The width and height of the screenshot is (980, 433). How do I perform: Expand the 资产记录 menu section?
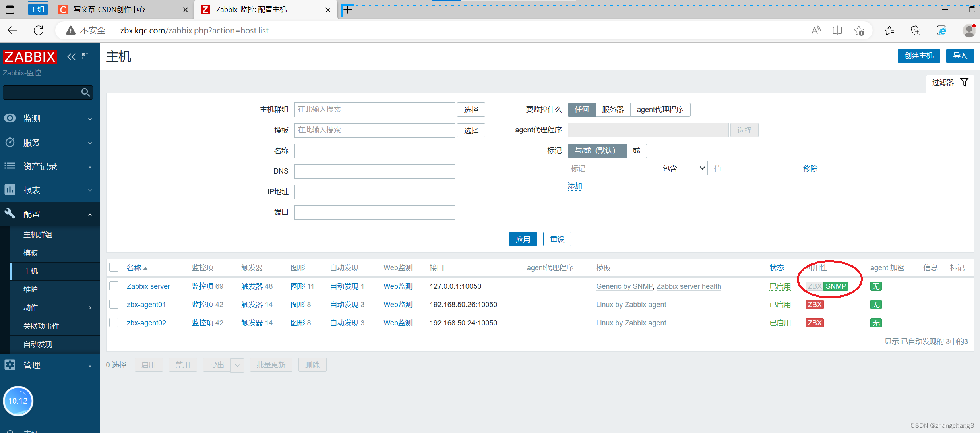(x=50, y=166)
